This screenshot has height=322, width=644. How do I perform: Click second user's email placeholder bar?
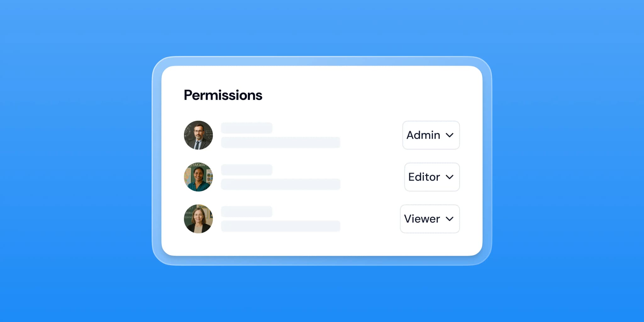(280, 184)
